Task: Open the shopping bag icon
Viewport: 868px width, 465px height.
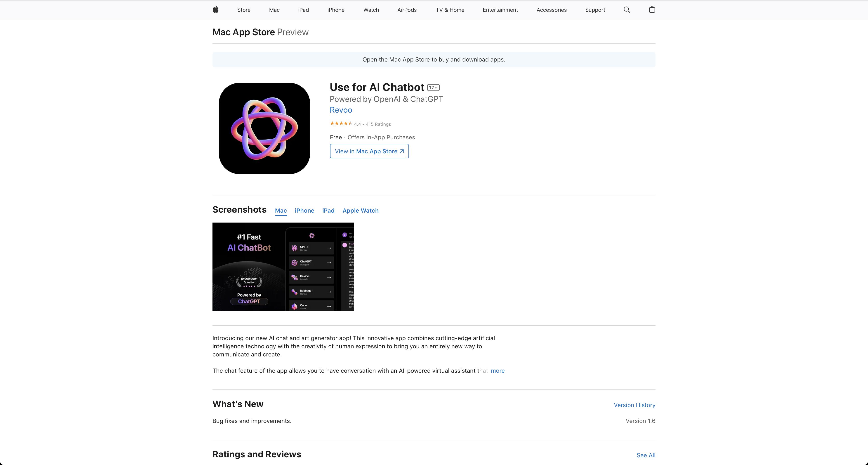Action: (x=652, y=9)
